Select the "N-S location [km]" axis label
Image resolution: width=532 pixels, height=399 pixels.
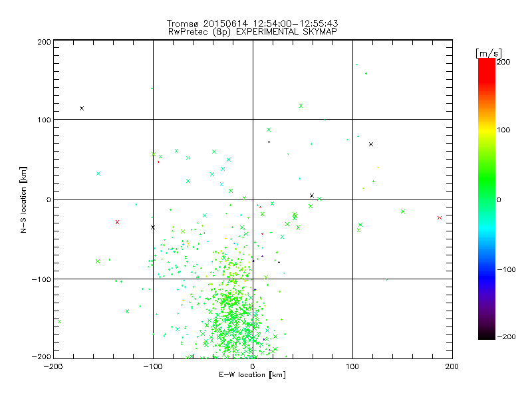[x=23, y=200]
